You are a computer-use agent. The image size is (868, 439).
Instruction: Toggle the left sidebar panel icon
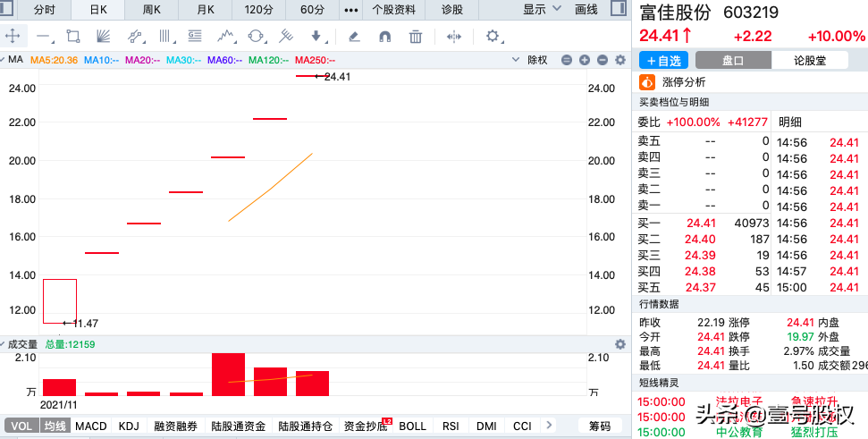click(8, 8)
